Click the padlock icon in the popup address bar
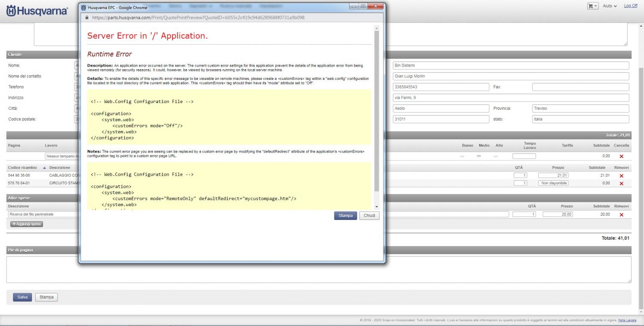Viewport: 644px width, 326px height. [88, 18]
